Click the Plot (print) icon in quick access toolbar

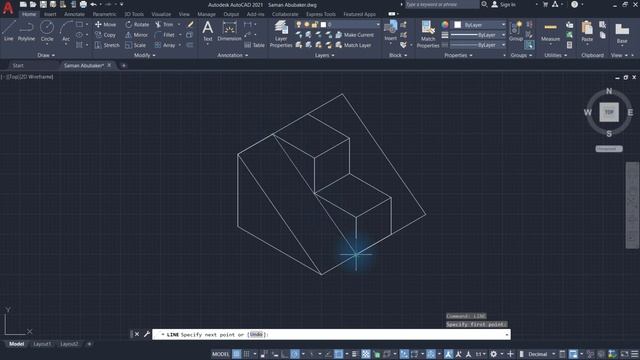click(x=83, y=4)
